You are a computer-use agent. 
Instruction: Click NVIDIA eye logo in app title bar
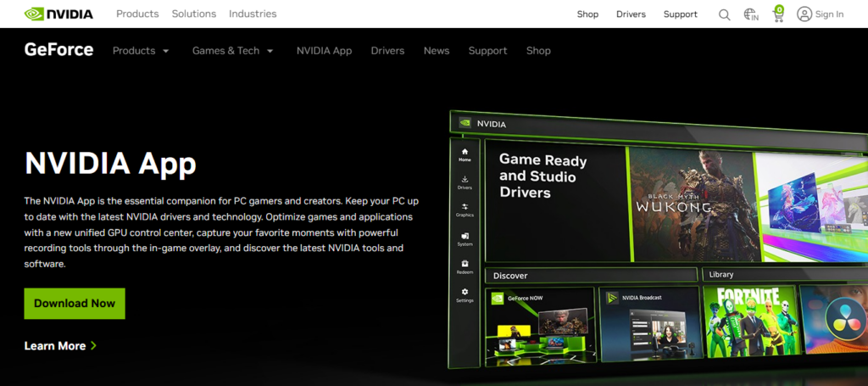pyautogui.click(x=465, y=124)
